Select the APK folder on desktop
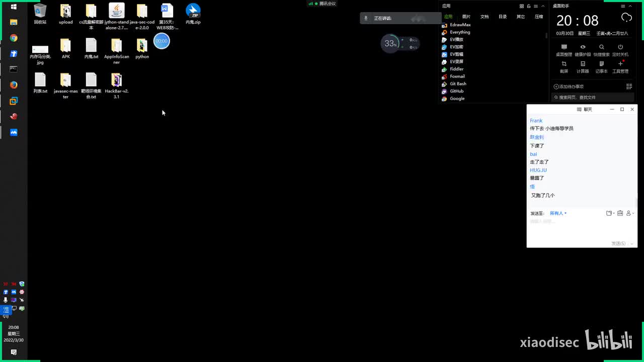The height and width of the screenshot is (362, 644). [x=65, y=48]
